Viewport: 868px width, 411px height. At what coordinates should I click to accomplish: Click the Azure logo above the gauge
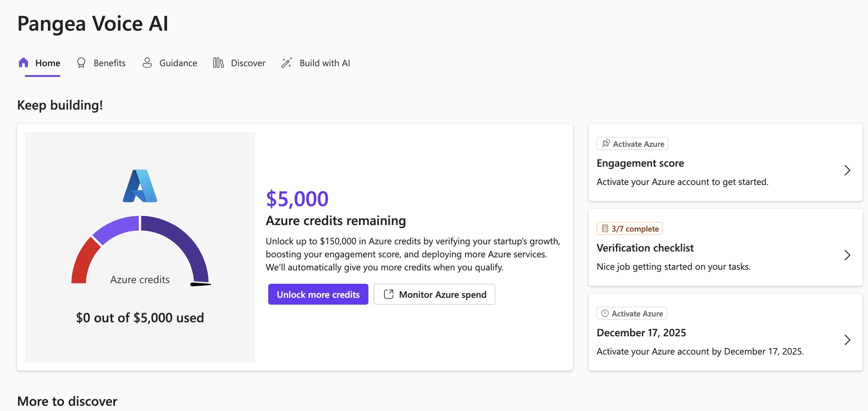(x=140, y=186)
